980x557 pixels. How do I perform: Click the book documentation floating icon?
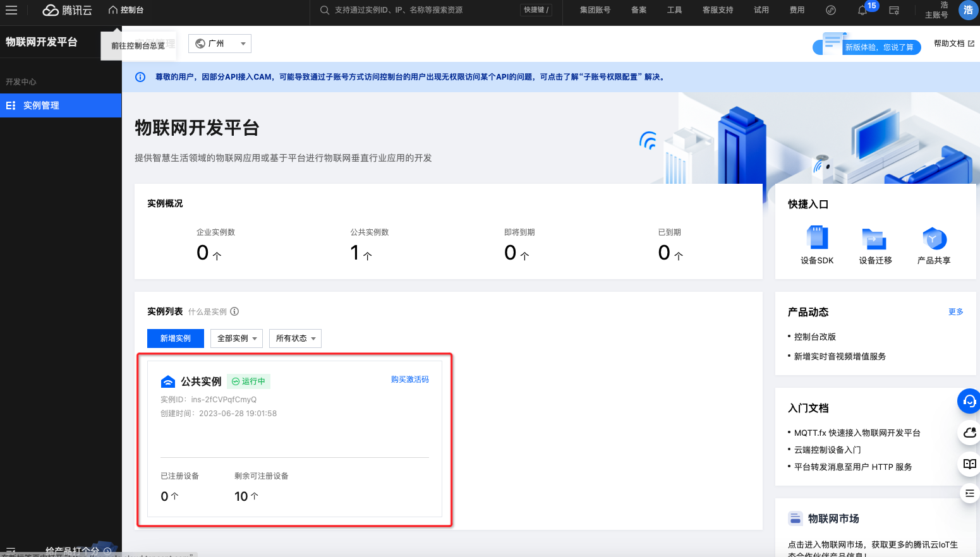(969, 464)
